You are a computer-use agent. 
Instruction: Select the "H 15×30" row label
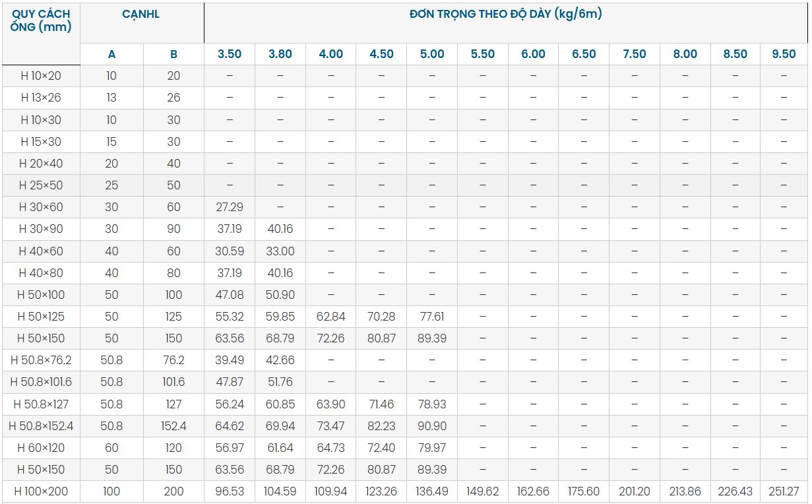click(x=41, y=142)
